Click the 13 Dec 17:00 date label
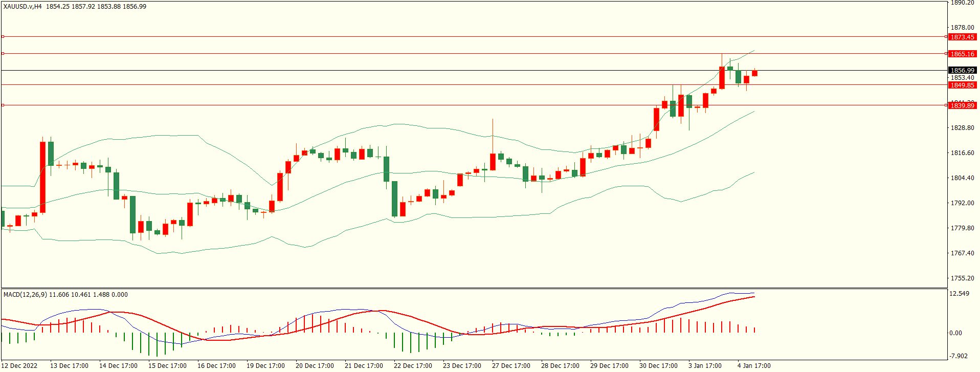980x372 pixels. pos(69,366)
